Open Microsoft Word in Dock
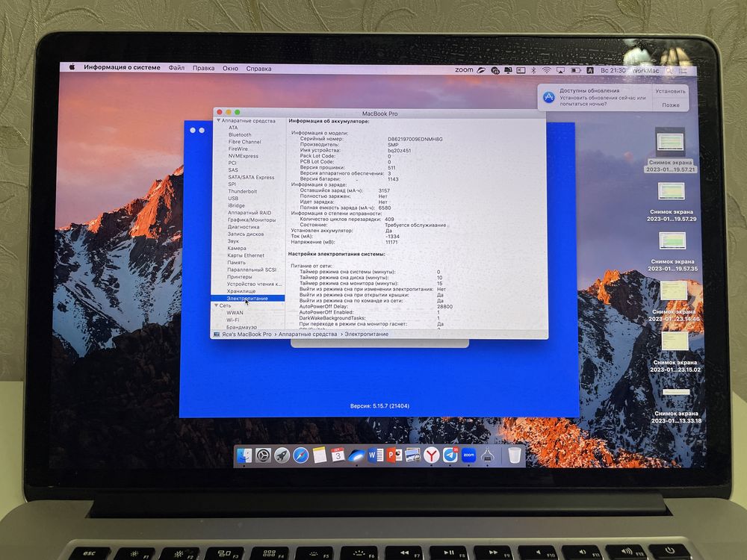This screenshot has width=747, height=560. [376, 455]
